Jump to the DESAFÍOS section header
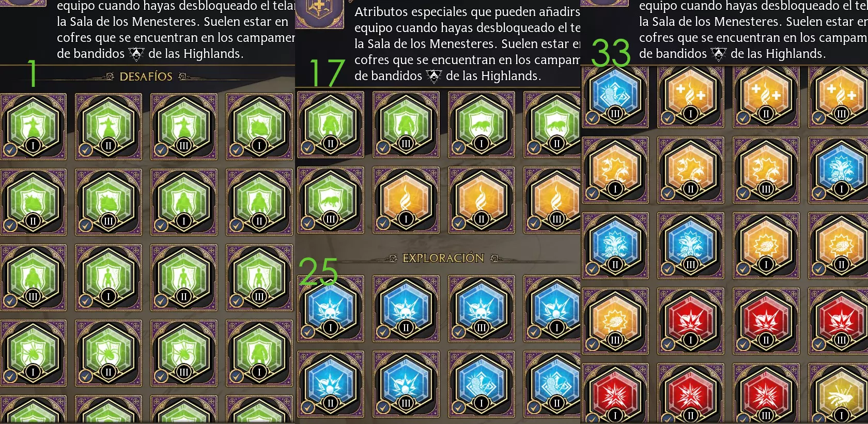Image resolution: width=868 pixels, height=424 pixels. [x=146, y=77]
